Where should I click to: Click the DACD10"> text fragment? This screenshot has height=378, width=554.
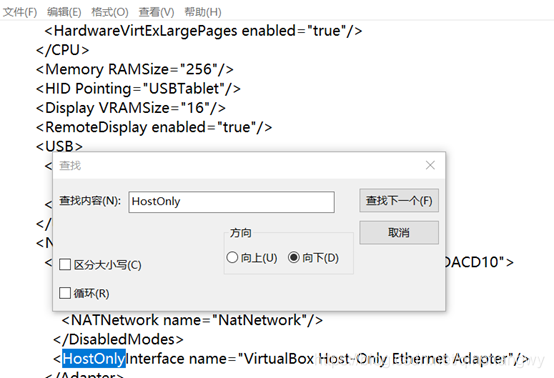pyautogui.click(x=479, y=262)
